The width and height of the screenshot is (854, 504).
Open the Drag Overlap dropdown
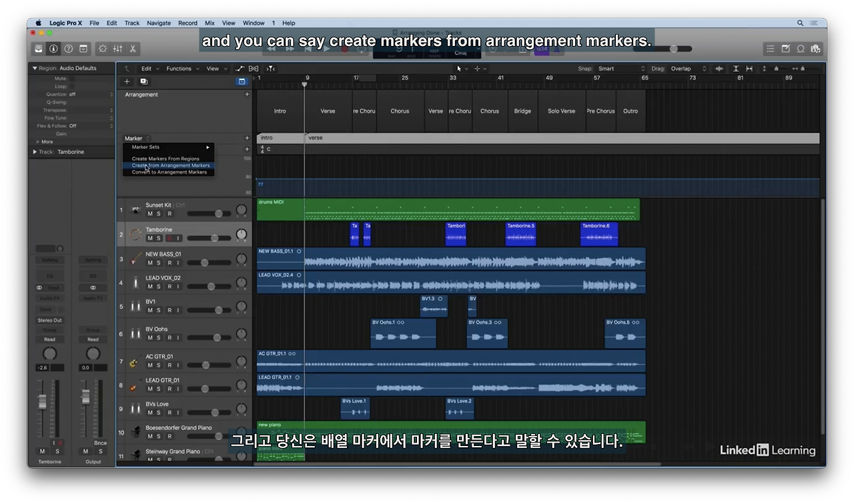[x=688, y=69]
